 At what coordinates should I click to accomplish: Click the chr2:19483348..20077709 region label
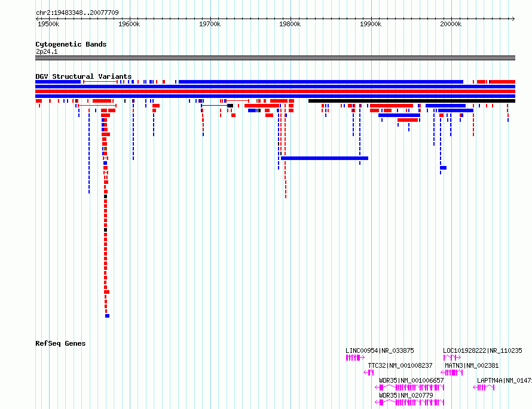pos(77,13)
